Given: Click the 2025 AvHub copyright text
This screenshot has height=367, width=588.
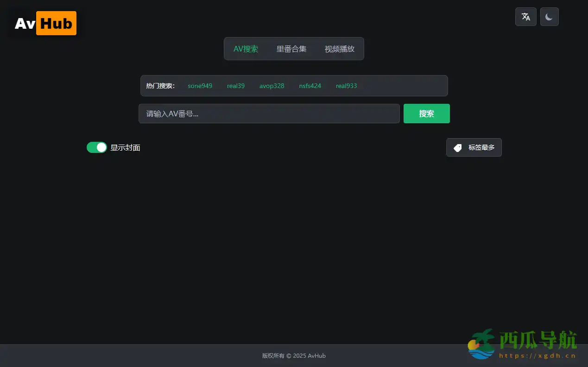Looking at the screenshot, I should point(294,356).
